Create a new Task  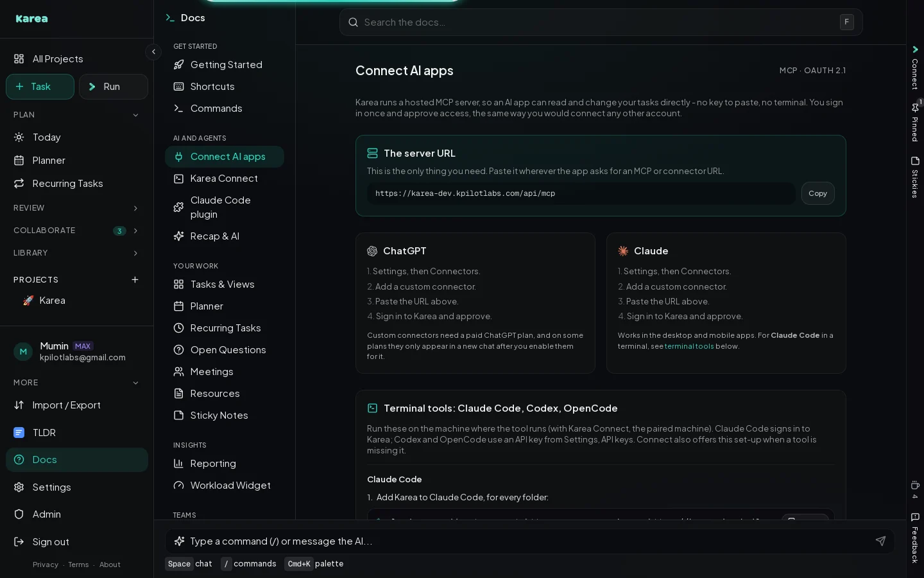pyautogui.click(x=40, y=87)
